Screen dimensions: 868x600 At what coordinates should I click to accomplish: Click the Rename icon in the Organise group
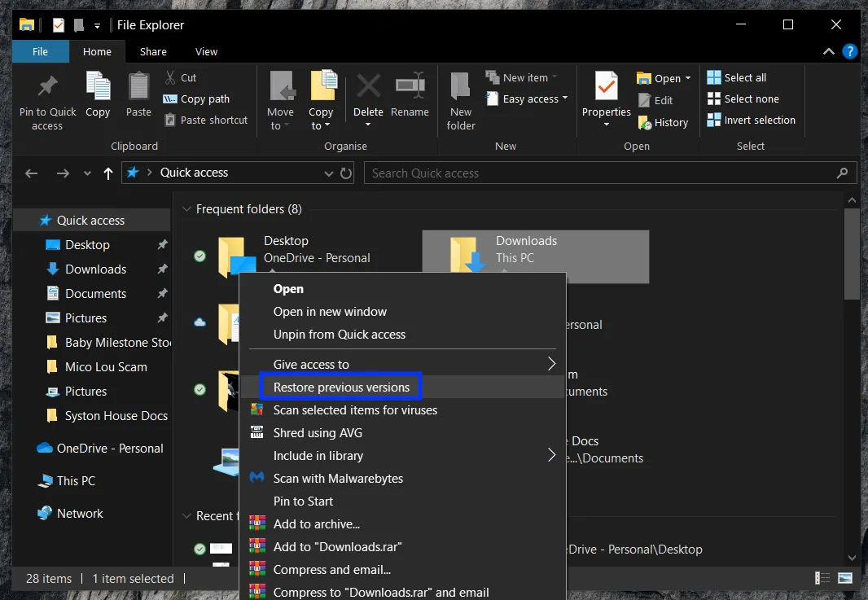click(x=410, y=90)
